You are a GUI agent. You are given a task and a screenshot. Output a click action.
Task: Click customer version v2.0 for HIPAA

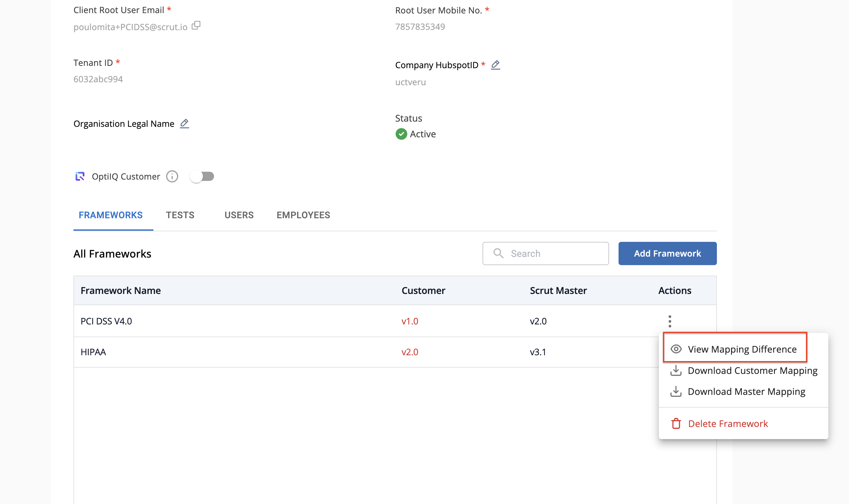click(409, 352)
